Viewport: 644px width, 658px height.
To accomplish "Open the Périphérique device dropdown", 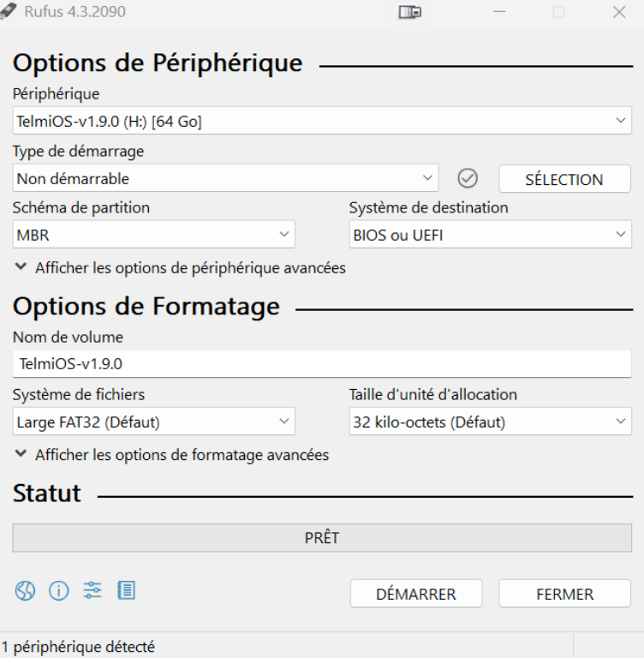I will tap(321, 122).
